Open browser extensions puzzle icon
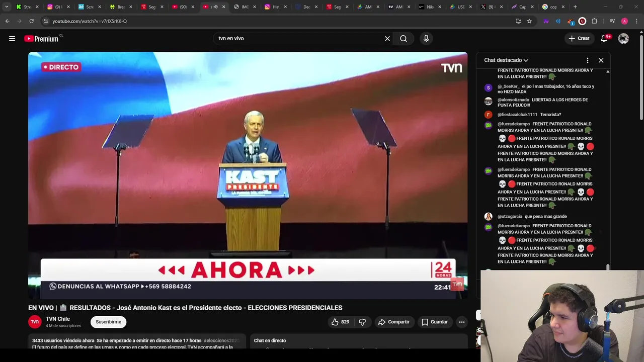This screenshot has height=362, width=644. 594,21
